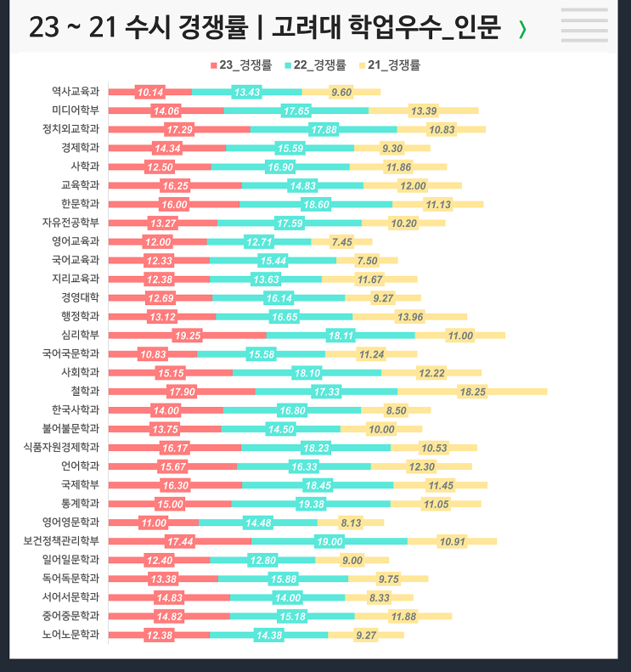Click the 16.14 value on 경영대학 bar
The image size is (631, 672).
pyautogui.click(x=279, y=298)
